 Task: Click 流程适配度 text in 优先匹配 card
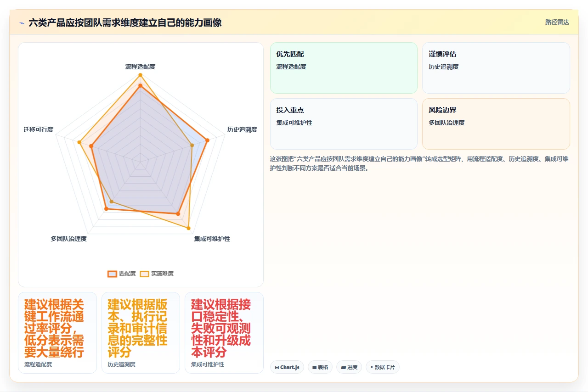click(x=291, y=67)
